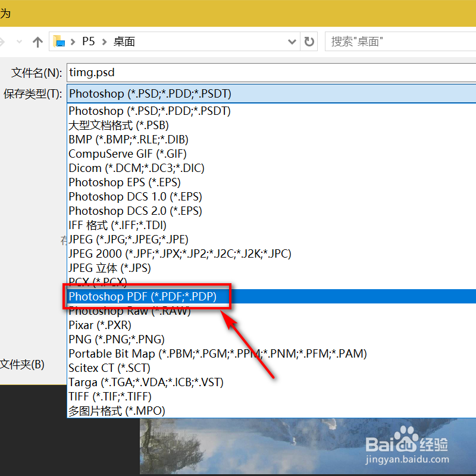Open the address bar history dropdown chevron
The height and width of the screenshot is (476, 476).
pos(292,42)
